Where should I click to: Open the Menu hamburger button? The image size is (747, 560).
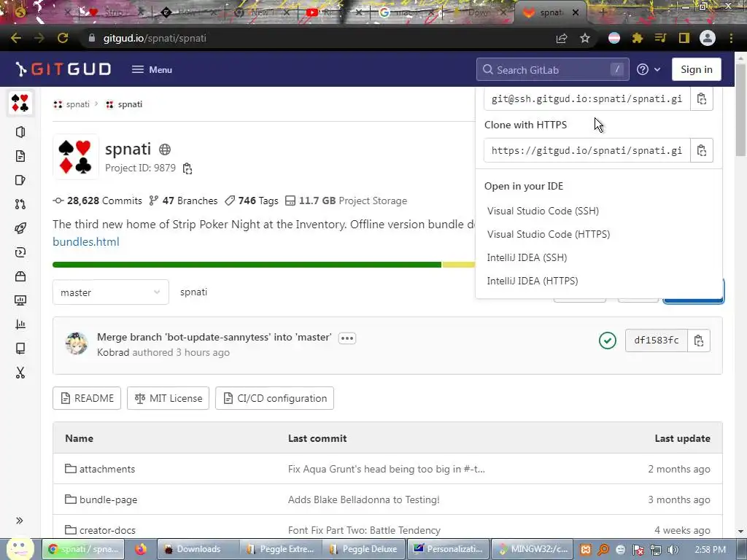click(x=152, y=69)
